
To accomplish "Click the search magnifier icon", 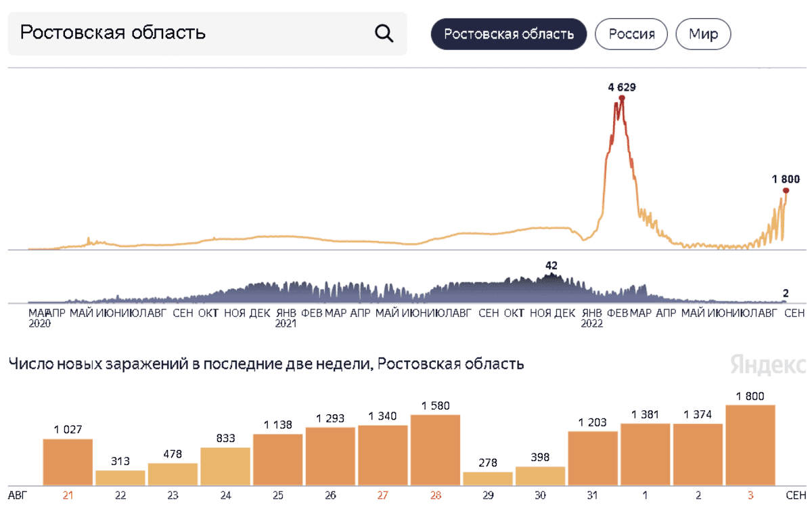I will pos(384,33).
